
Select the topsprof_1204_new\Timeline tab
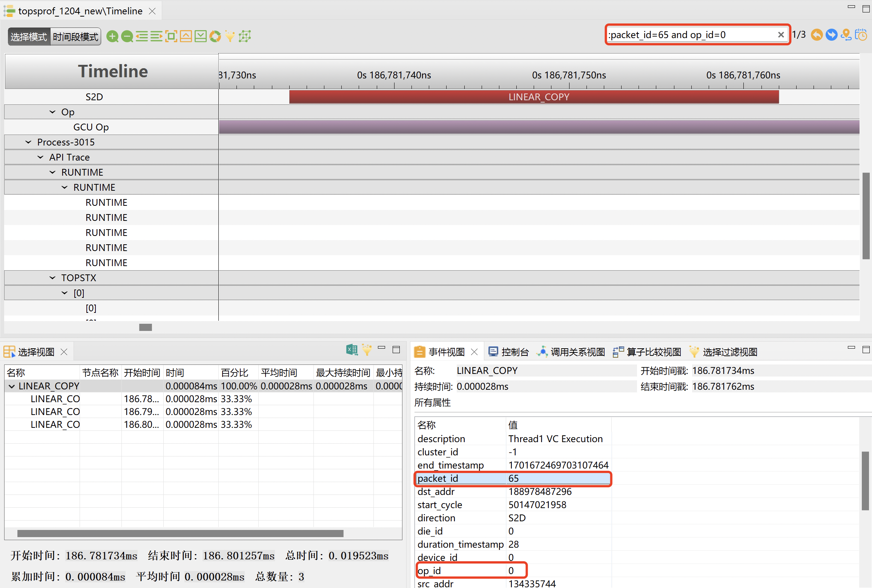click(80, 11)
